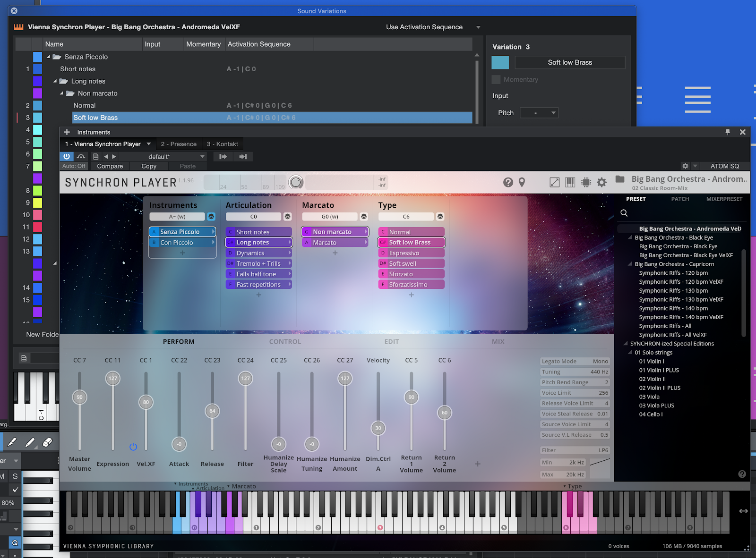Open the preset document icon near default

tap(96, 157)
